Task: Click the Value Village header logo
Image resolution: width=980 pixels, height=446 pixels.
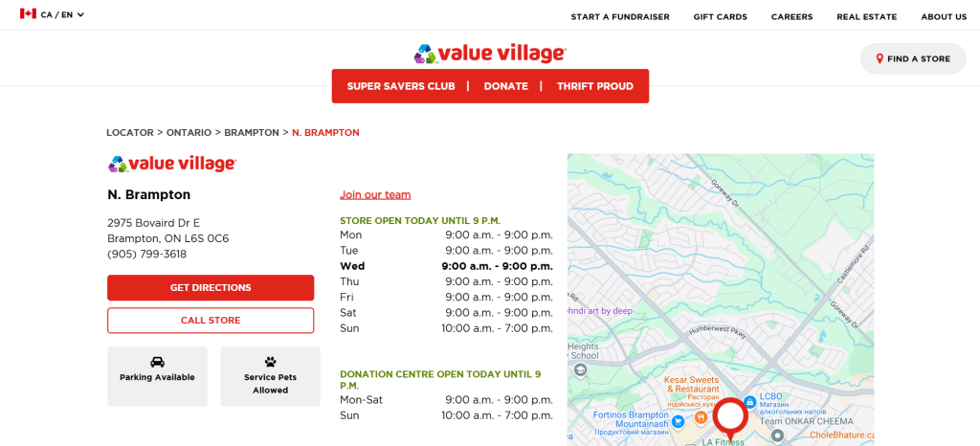Action: (x=490, y=54)
